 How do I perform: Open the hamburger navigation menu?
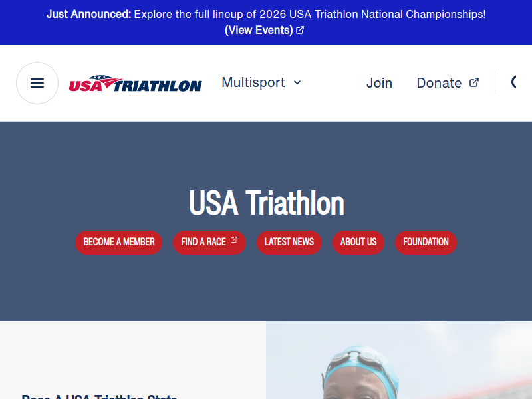(37, 83)
